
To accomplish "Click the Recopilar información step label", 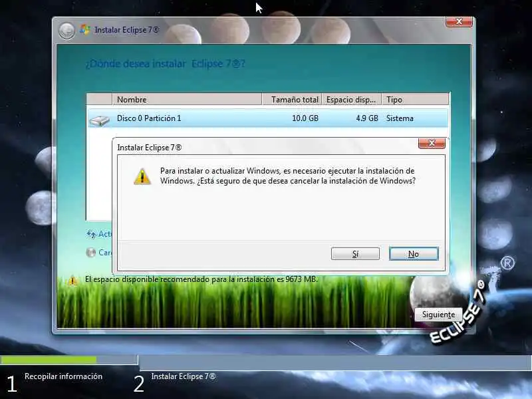I will (x=63, y=376).
